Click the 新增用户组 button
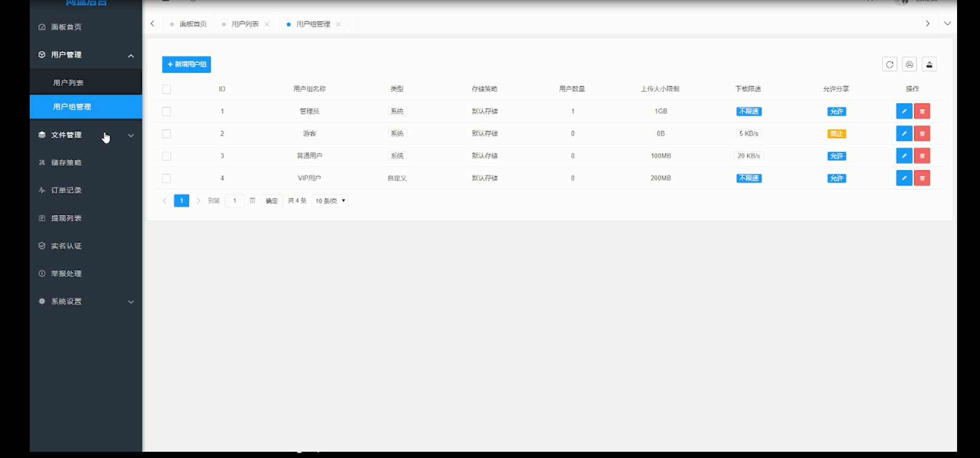980x458 pixels. [186, 64]
